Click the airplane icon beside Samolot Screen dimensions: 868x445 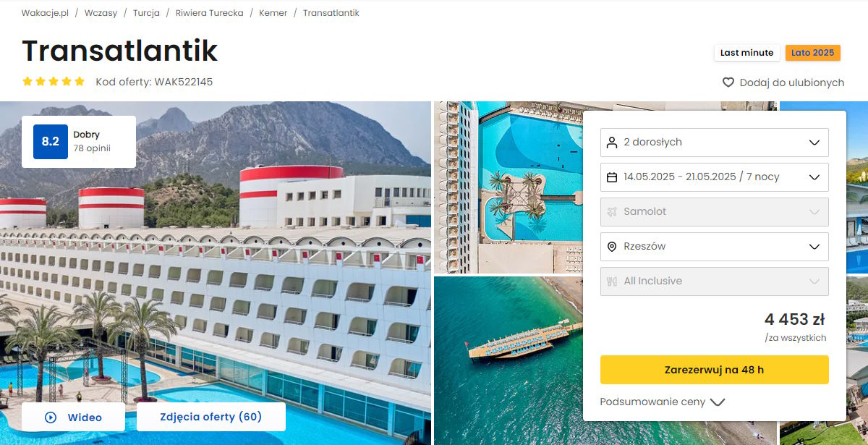(x=612, y=212)
